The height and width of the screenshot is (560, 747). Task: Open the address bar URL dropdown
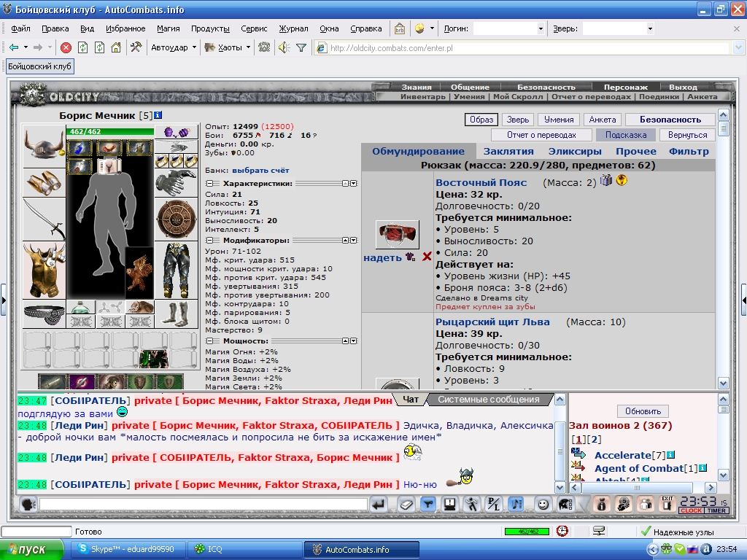click(x=738, y=47)
